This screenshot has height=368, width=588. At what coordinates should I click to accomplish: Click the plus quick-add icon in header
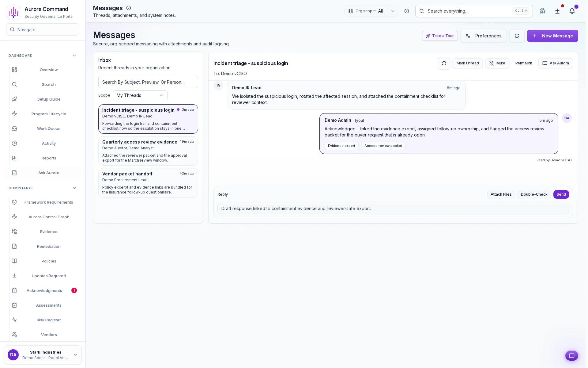[557, 11]
